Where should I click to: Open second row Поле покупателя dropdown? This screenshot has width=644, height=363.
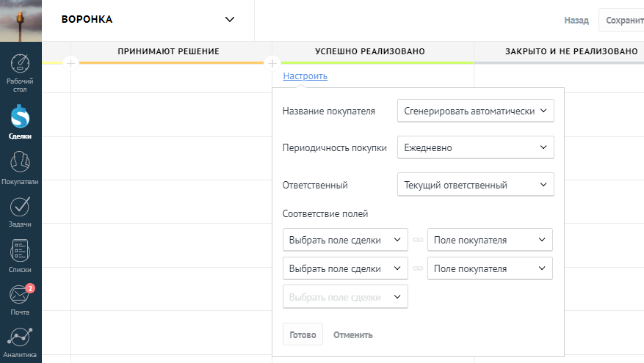489,268
